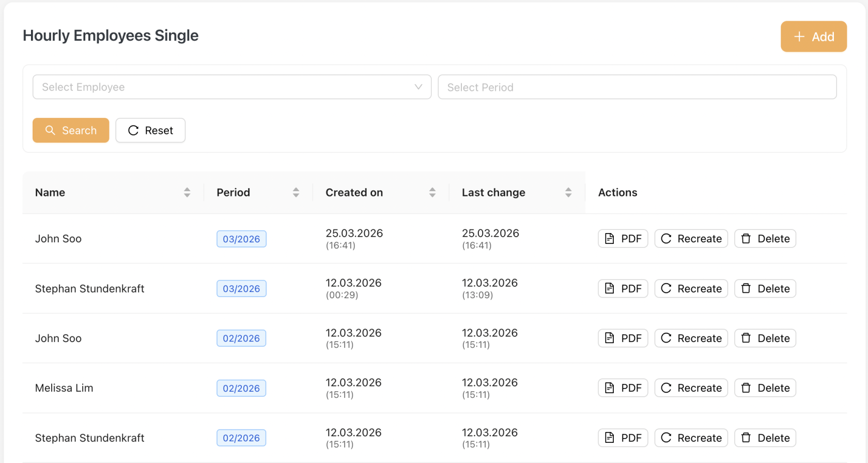Viewport: 868px width, 463px height.
Task: Click the Hourly Employees Single heading
Action: (x=111, y=36)
